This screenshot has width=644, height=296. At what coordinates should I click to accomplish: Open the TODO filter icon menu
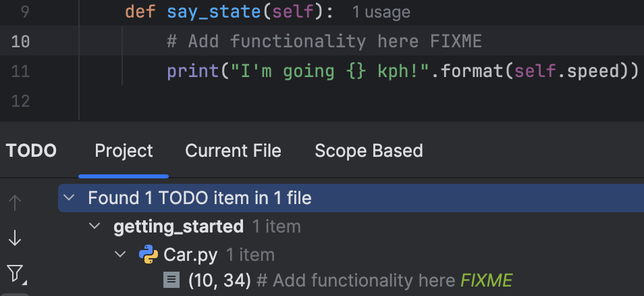coord(16,273)
